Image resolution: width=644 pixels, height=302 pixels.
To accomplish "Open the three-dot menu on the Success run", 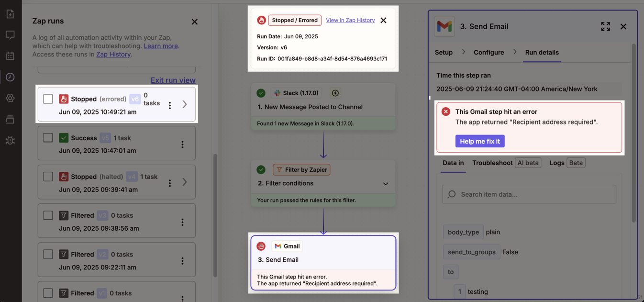I will pyautogui.click(x=182, y=144).
